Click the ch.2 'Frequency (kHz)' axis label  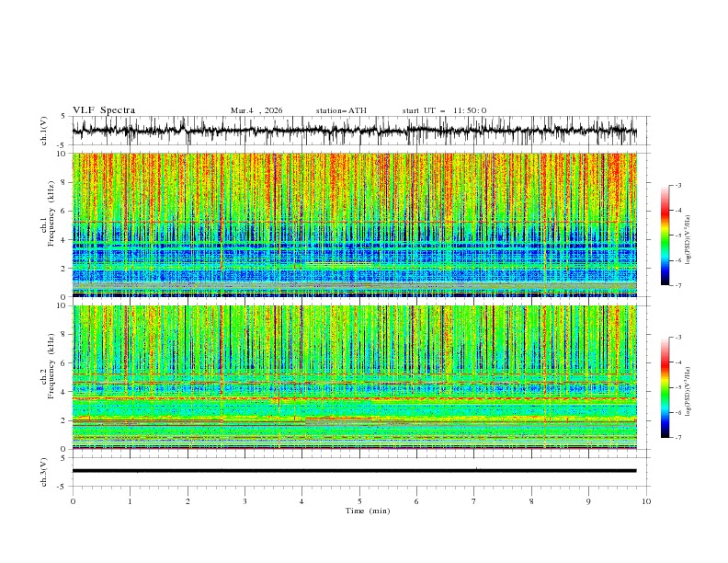51,366
